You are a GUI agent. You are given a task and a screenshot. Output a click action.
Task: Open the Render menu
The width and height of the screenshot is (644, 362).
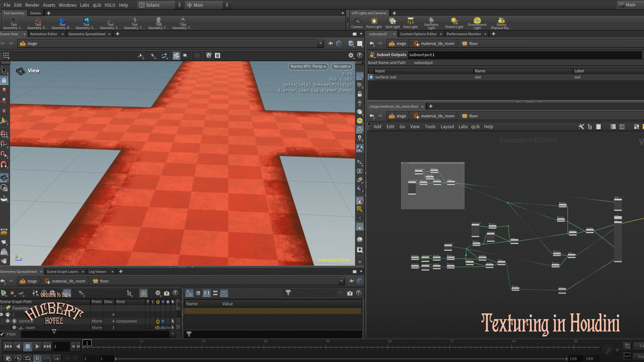click(x=32, y=5)
